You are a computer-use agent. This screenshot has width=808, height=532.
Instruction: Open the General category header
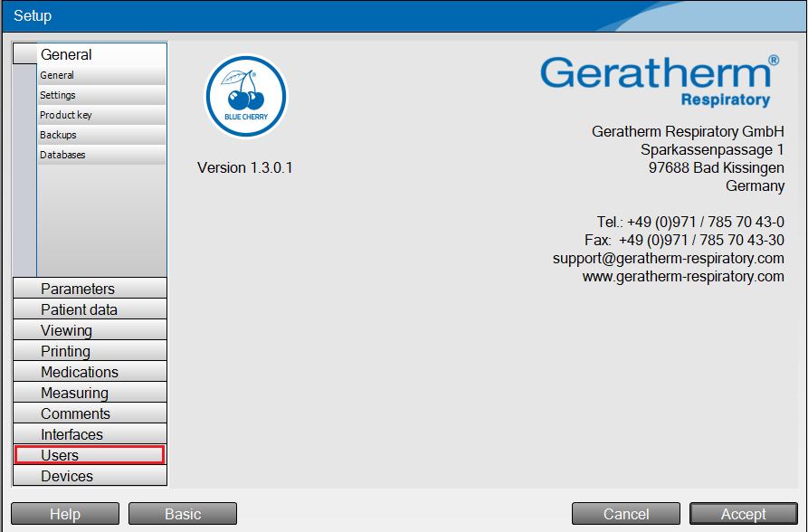point(90,54)
